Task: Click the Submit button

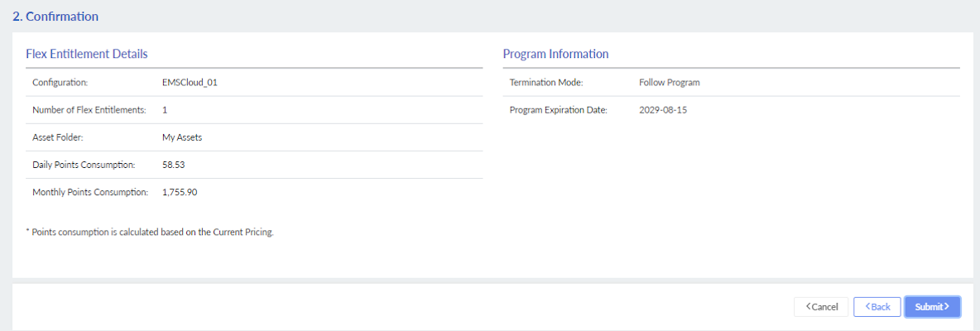Action: pyautogui.click(x=932, y=307)
